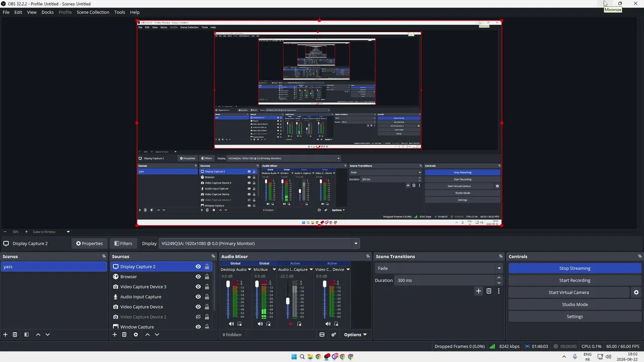Open Mic/Aux channel dropdown arrow
Screen dimensions: 644x362
click(x=274, y=269)
